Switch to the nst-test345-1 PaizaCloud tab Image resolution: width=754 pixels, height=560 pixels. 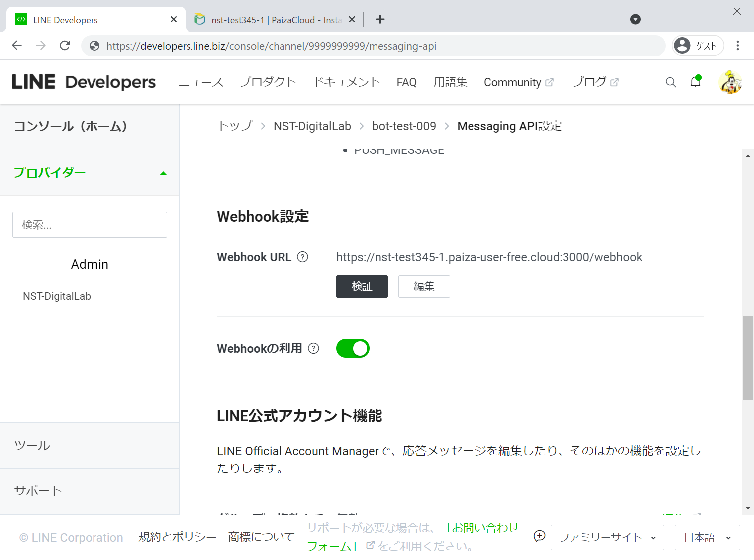(274, 20)
